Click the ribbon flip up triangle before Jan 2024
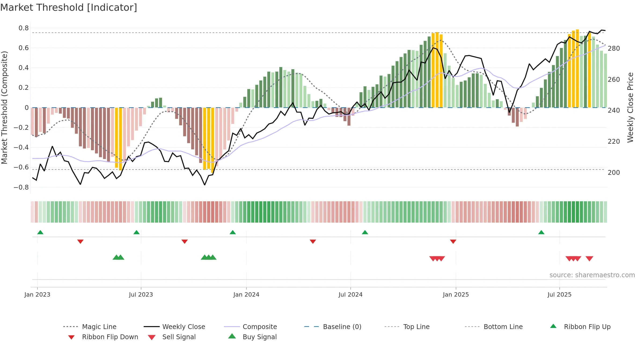This screenshot has height=362, width=644. click(233, 232)
